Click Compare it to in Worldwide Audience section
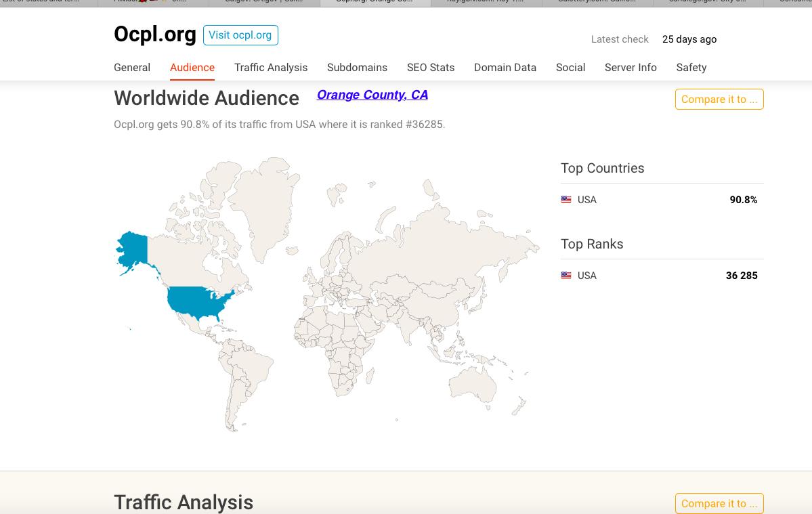This screenshot has height=514, width=812. pos(719,100)
